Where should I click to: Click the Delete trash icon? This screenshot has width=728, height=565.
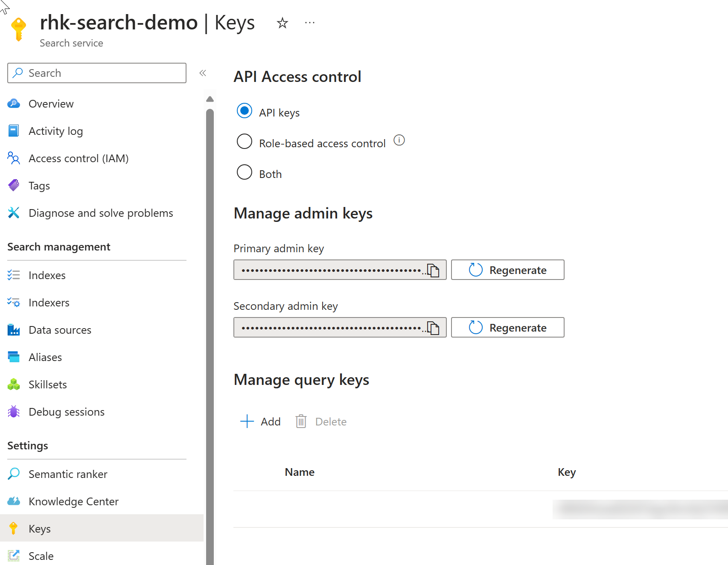click(301, 422)
